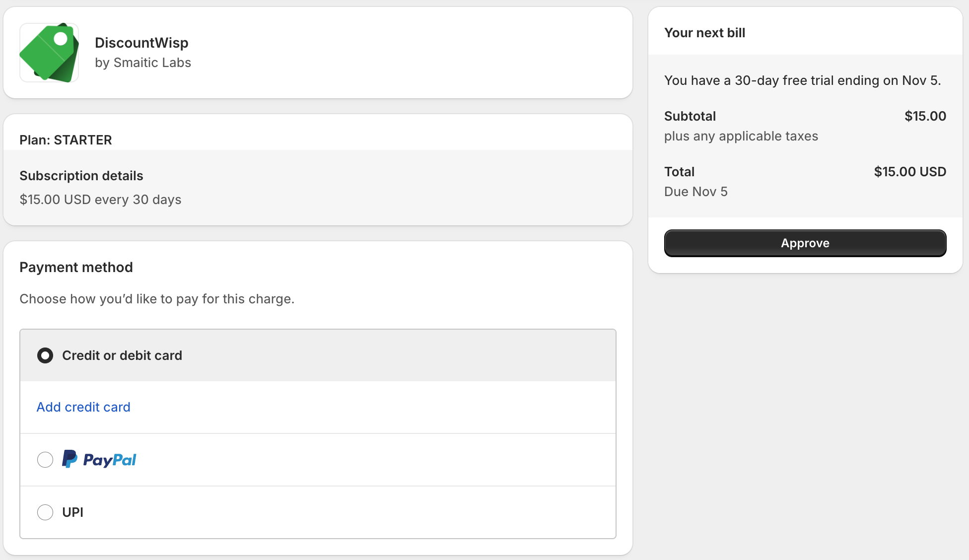Select the UPI radio button
Screen dimensions: 969x560
(x=45, y=512)
